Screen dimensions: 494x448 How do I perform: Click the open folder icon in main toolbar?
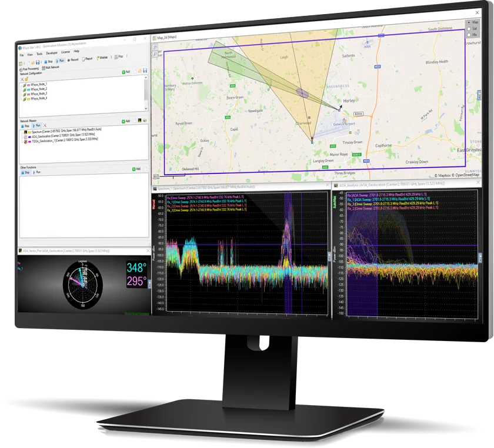pos(33,63)
